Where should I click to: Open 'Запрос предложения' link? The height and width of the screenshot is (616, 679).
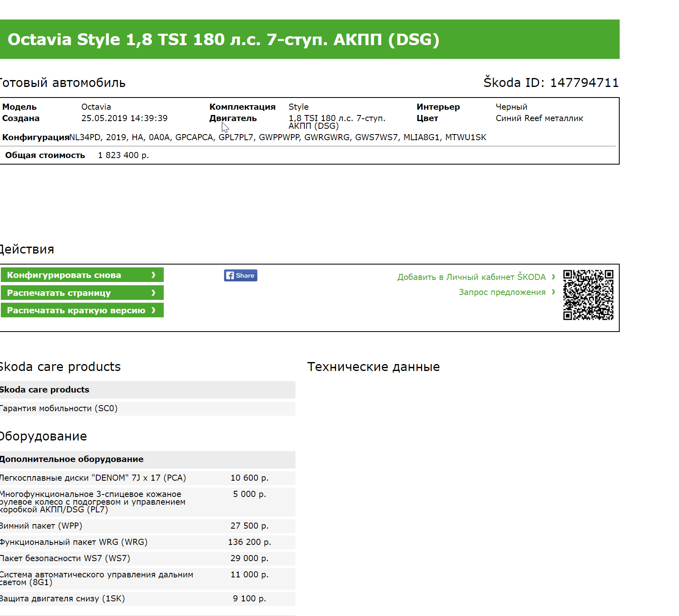pyautogui.click(x=502, y=292)
